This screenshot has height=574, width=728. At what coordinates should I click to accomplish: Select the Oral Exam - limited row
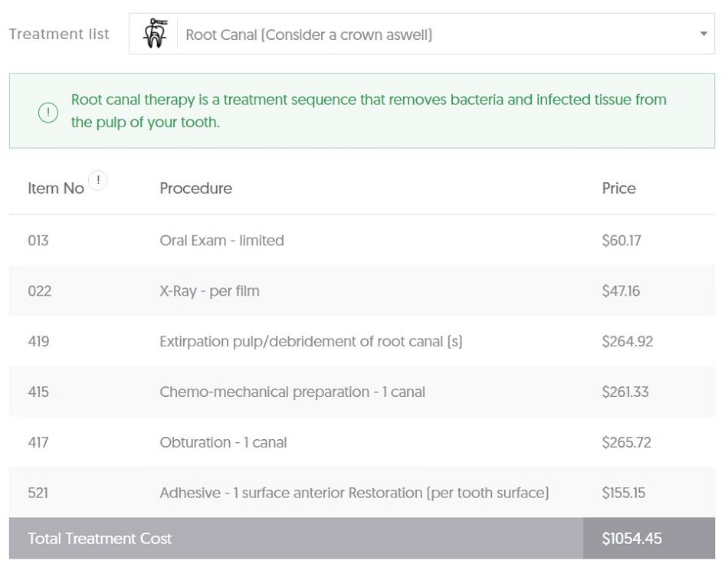click(362, 240)
